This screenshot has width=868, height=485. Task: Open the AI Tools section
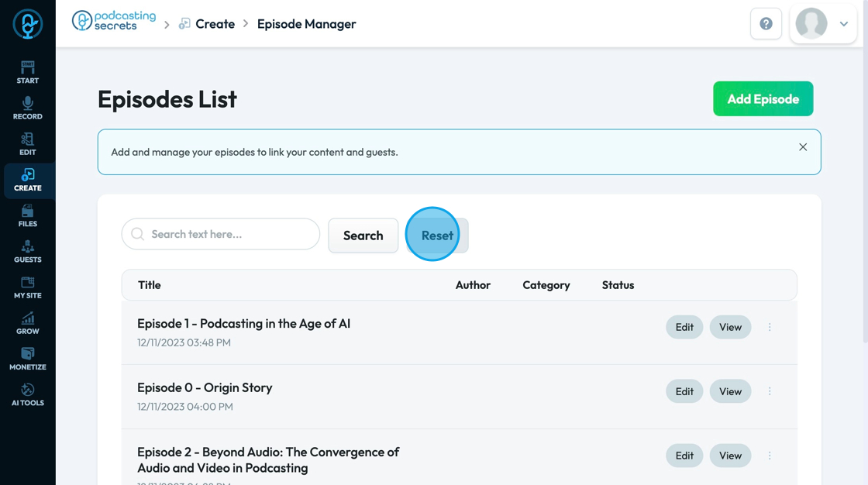[x=28, y=395]
